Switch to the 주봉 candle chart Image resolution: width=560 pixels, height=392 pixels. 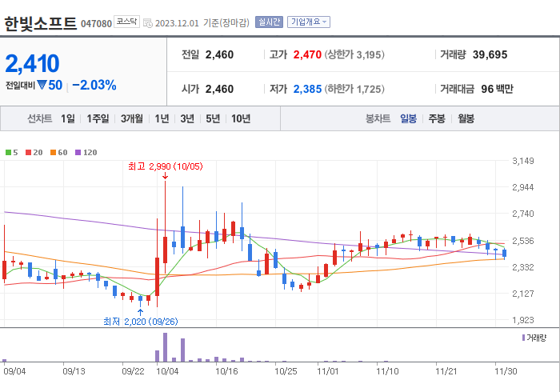click(x=437, y=118)
